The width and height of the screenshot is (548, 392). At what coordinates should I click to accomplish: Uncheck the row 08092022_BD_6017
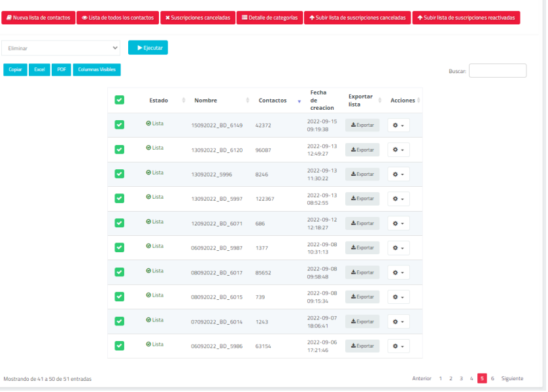(x=120, y=272)
